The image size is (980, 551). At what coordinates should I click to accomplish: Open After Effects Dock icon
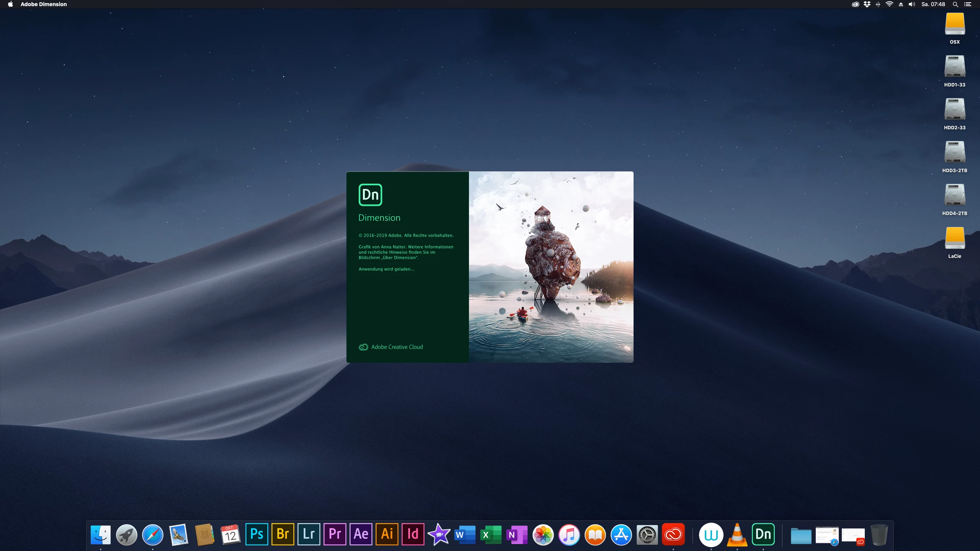(x=361, y=534)
